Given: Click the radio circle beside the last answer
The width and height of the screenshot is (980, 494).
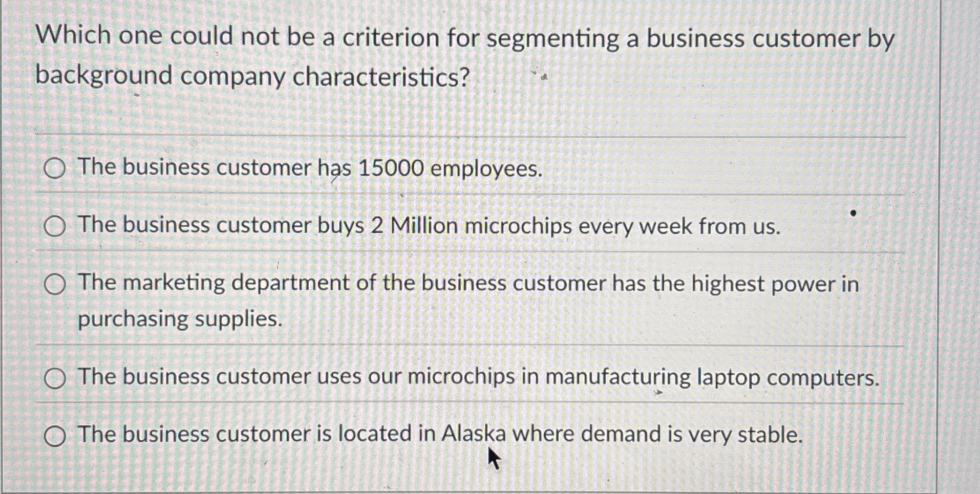Looking at the screenshot, I should (x=56, y=436).
